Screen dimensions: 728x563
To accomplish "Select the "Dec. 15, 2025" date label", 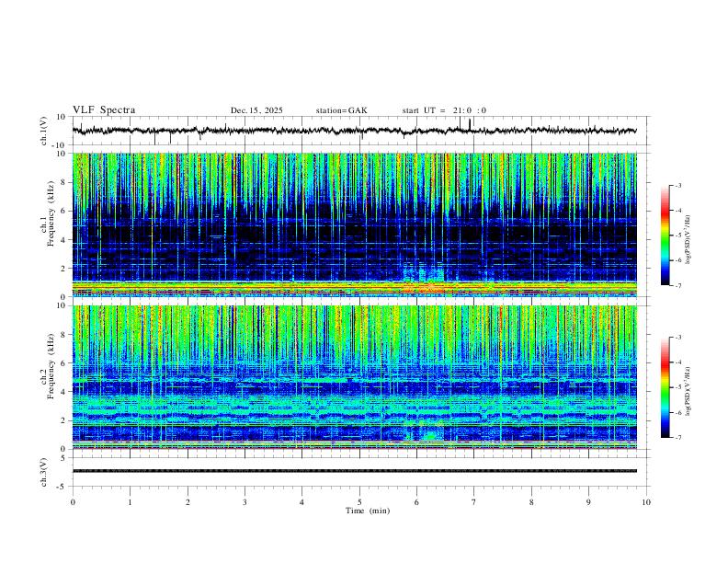I will point(256,110).
